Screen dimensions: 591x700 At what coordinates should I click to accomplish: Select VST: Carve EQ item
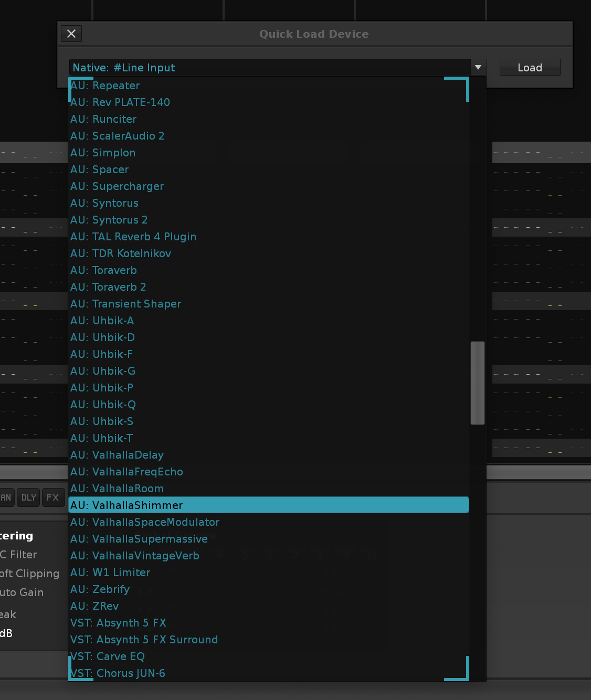pyautogui.click(x=108, y=656)
